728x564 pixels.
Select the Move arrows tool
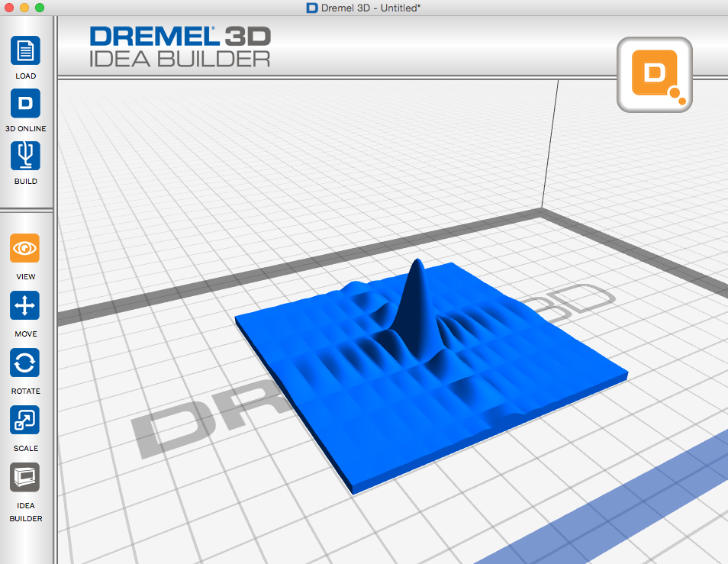(x=24, y=305)
